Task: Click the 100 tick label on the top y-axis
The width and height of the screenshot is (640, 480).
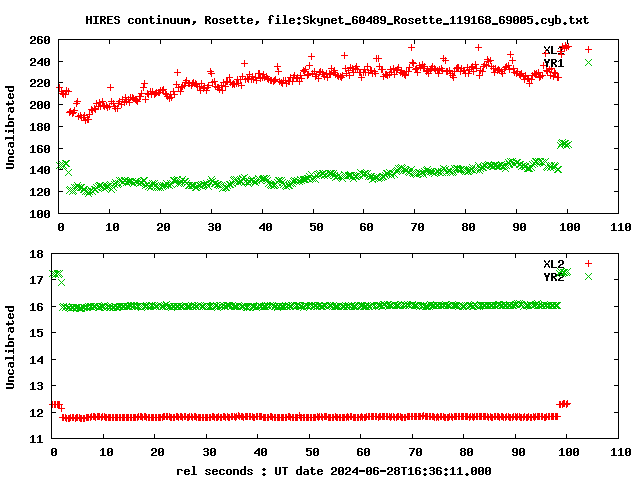Action: pos(40,213)
